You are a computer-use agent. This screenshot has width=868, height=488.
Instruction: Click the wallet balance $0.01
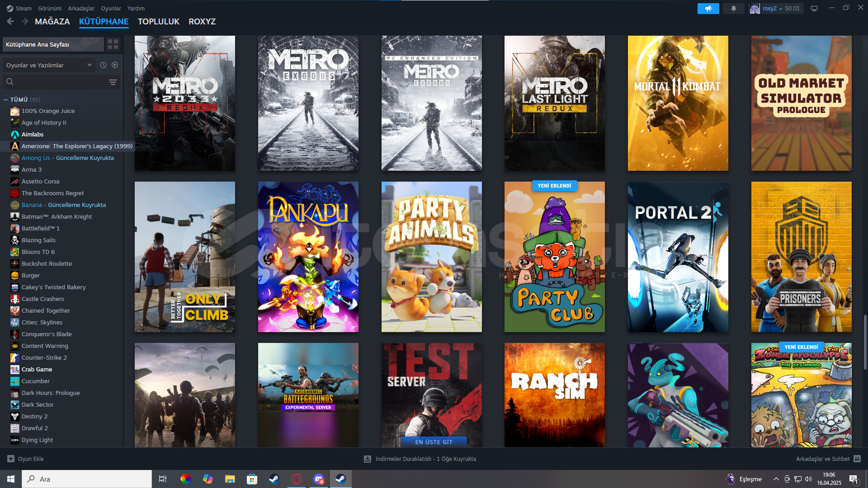pos(793,9)
